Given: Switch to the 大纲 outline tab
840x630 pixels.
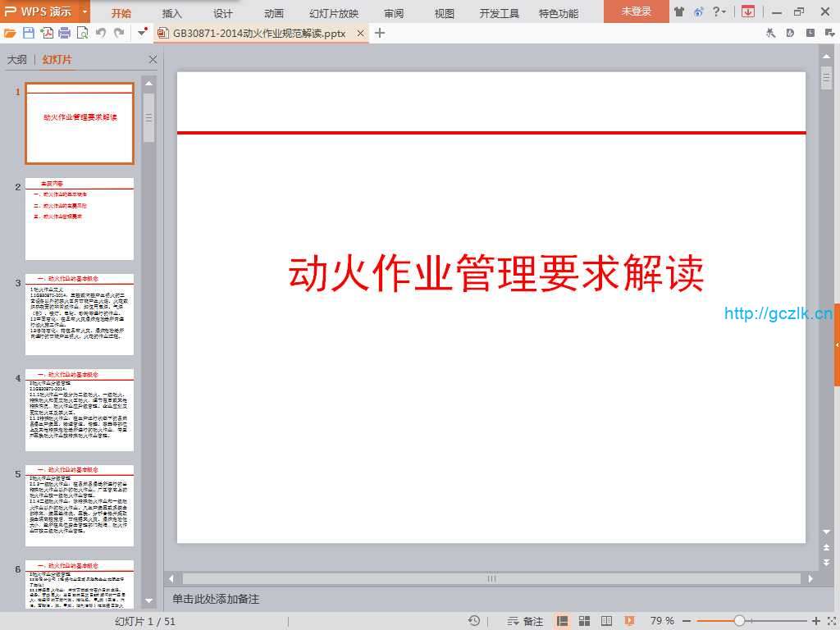Looking at the screenshot, I should click(x=17, y=60).
